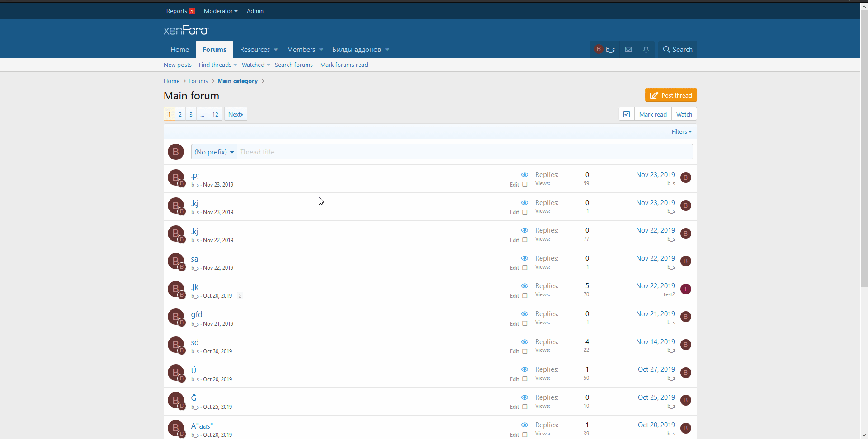Tick the checkbox for thread Ğ

525,407
